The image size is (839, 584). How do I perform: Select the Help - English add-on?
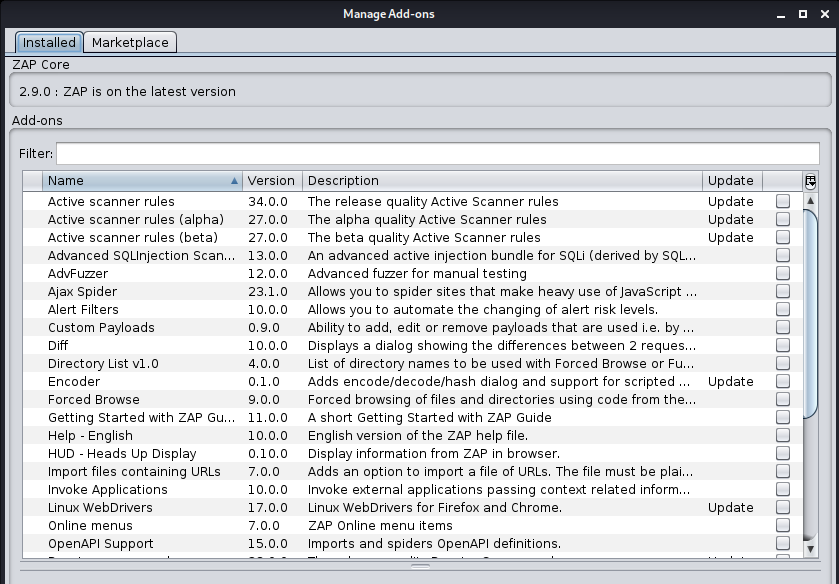tap(413, 436)
